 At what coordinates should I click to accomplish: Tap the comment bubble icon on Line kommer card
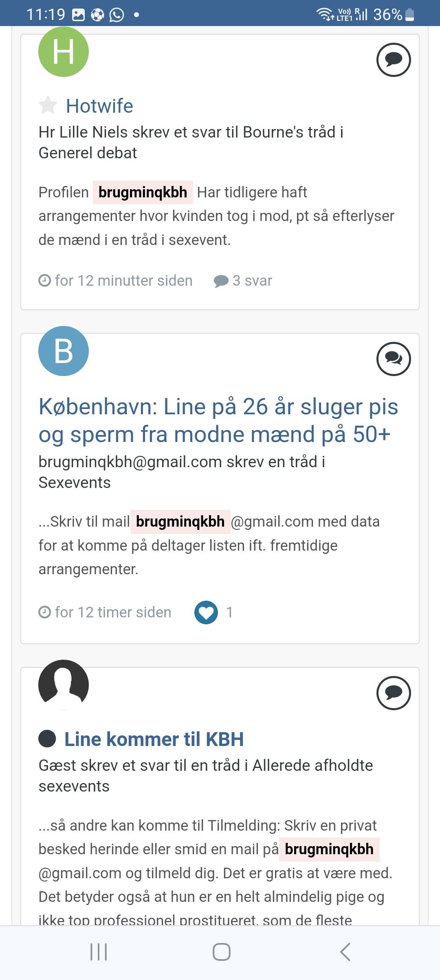coord(394,693)
